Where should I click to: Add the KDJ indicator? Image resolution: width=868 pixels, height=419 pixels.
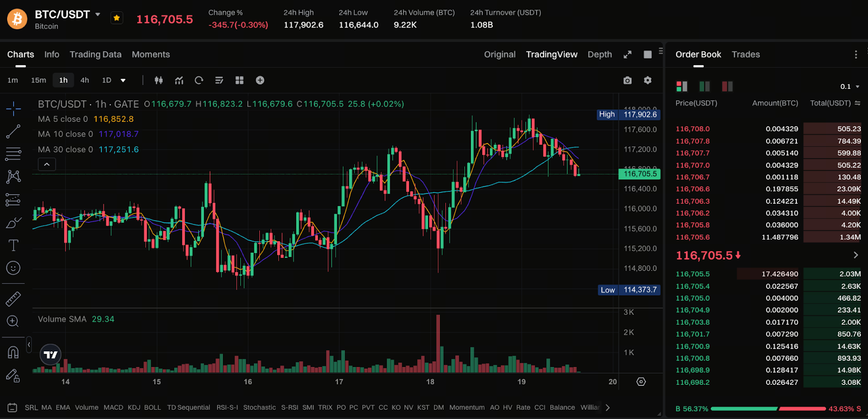click(134, 408)
